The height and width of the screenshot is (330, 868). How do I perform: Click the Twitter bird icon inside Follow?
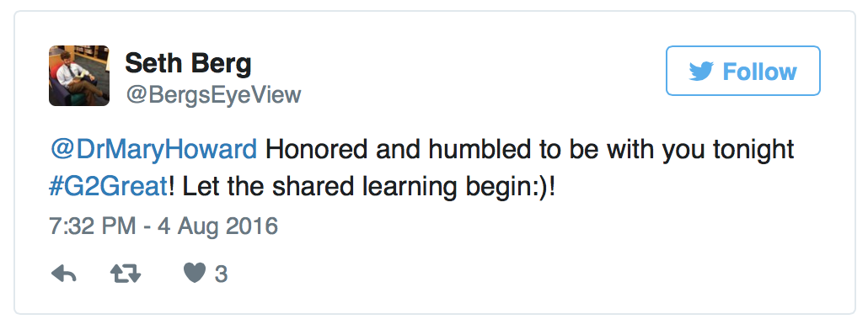point(701,72)
